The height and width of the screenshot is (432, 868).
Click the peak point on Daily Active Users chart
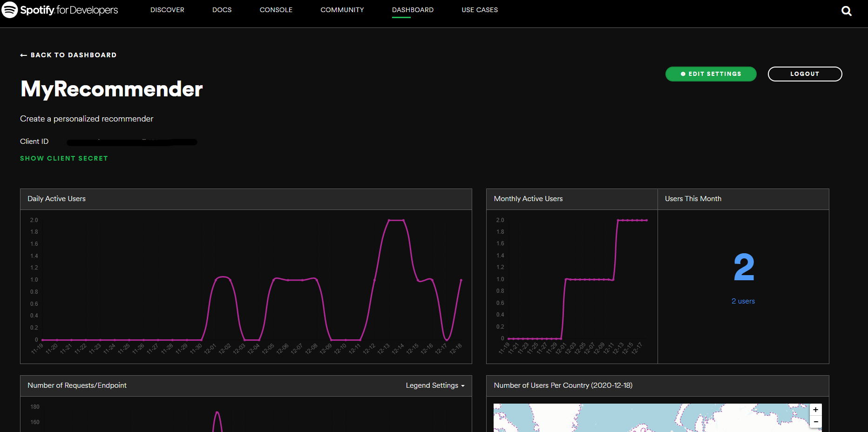coord(396,220)
